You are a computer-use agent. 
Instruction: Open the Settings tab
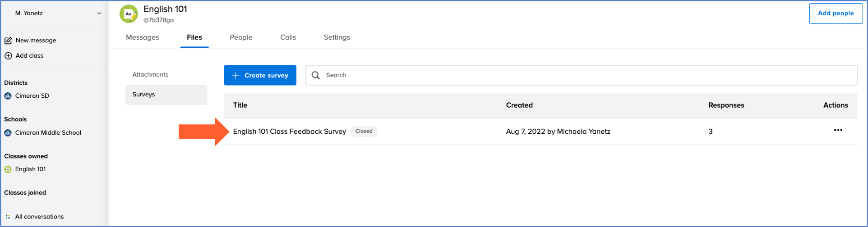point(337,37)
